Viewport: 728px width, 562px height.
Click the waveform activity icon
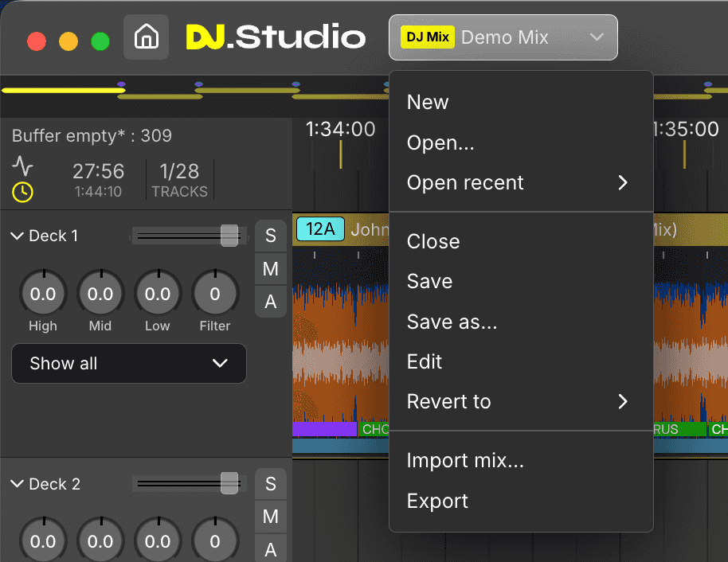click(23, 166)
